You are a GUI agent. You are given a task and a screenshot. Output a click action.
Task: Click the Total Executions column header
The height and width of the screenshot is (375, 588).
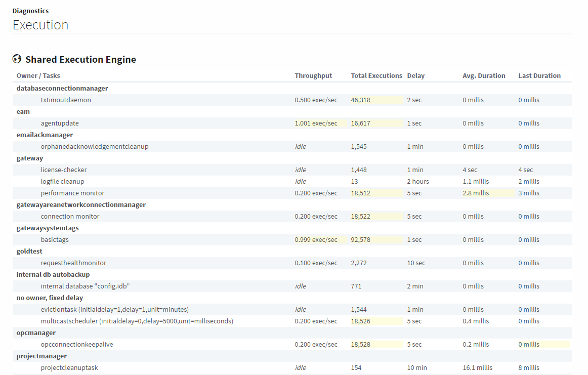376,76
